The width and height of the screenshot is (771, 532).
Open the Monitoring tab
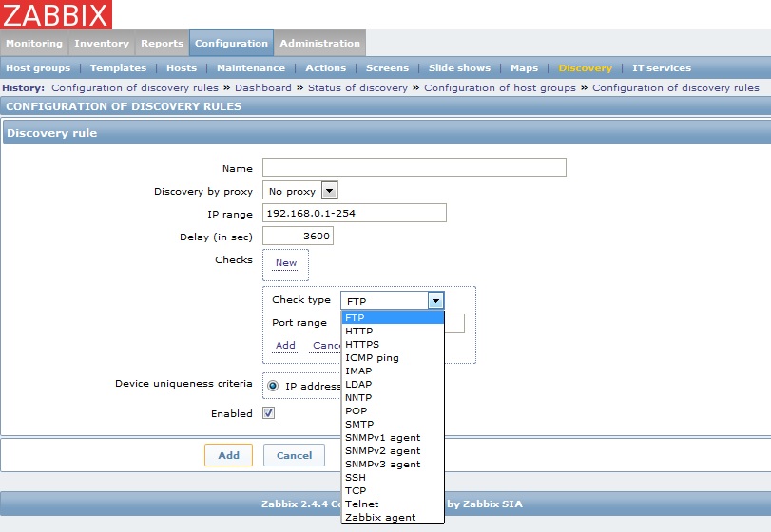33,44
